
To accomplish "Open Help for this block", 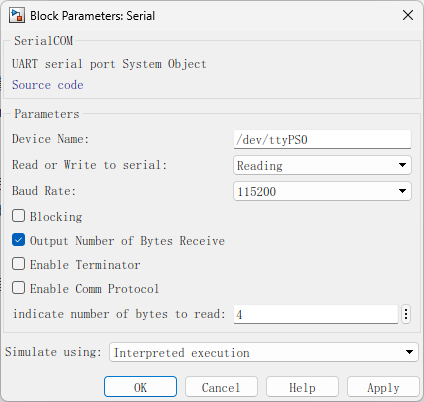I will 302,387.
